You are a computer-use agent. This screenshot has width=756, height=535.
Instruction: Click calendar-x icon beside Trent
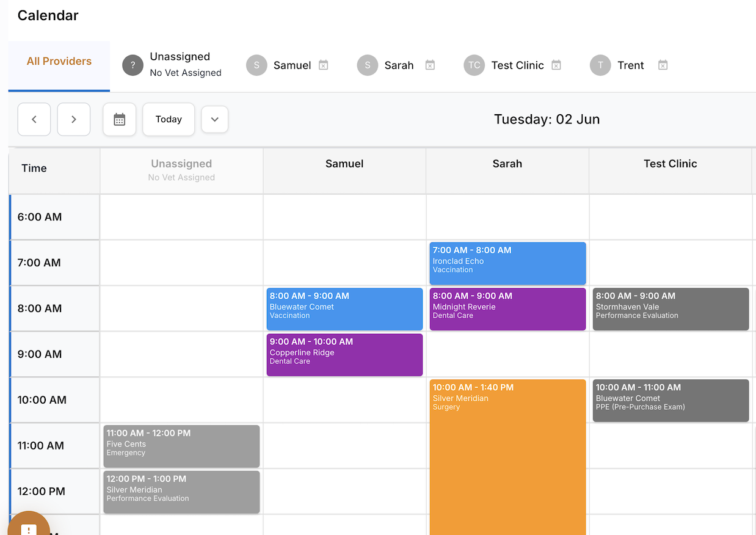coord(663,65)
